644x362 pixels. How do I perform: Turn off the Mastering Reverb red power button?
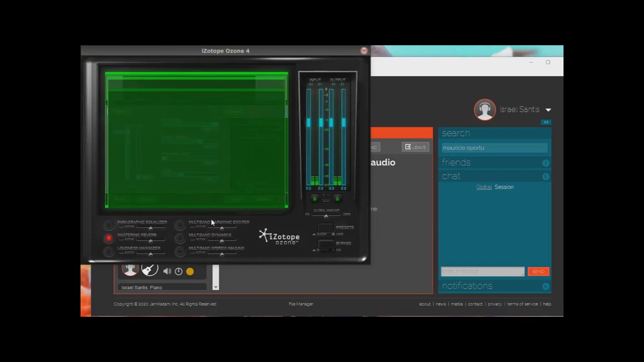109,238
